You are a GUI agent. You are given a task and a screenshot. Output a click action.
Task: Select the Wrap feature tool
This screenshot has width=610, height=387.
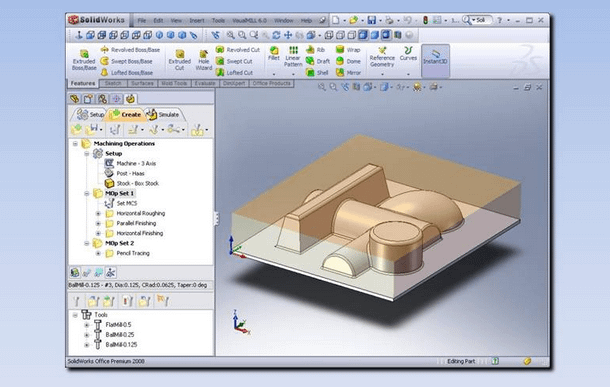(348, 50)
